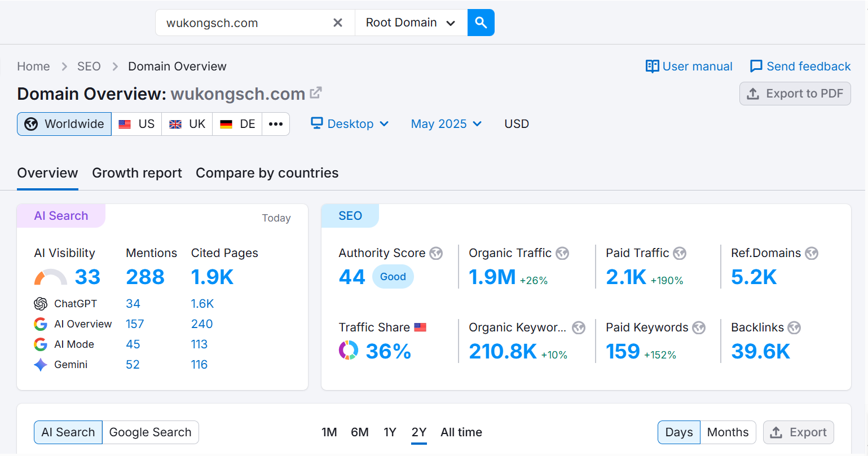
Task: Open wukongsch.com via the external link icon
Action: (316, 92)
